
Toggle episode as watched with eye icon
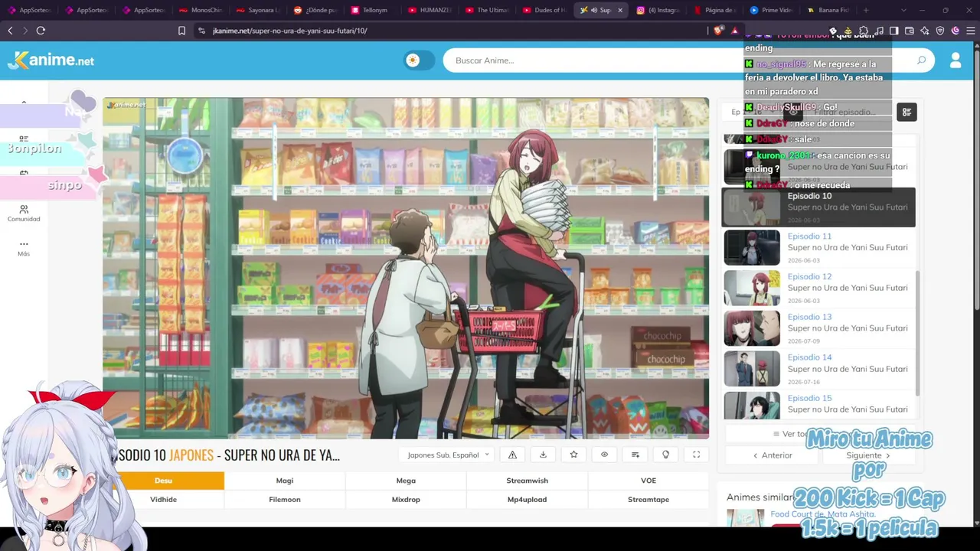click(x=604, y=455)
